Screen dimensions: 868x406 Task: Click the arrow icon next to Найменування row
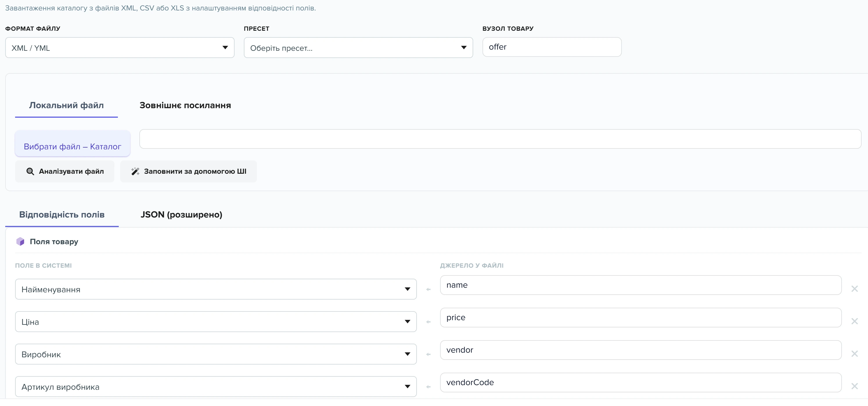pos(428,289)
